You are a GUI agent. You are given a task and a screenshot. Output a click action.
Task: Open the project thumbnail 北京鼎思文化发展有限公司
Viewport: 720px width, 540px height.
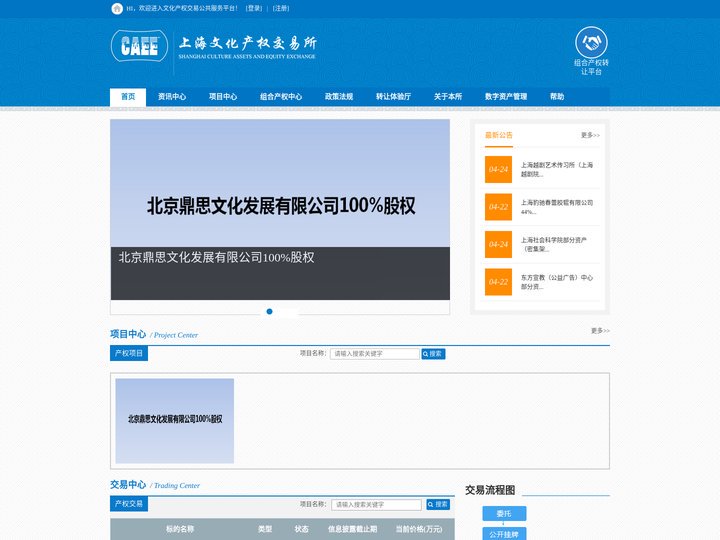click(x=174, y=421)
